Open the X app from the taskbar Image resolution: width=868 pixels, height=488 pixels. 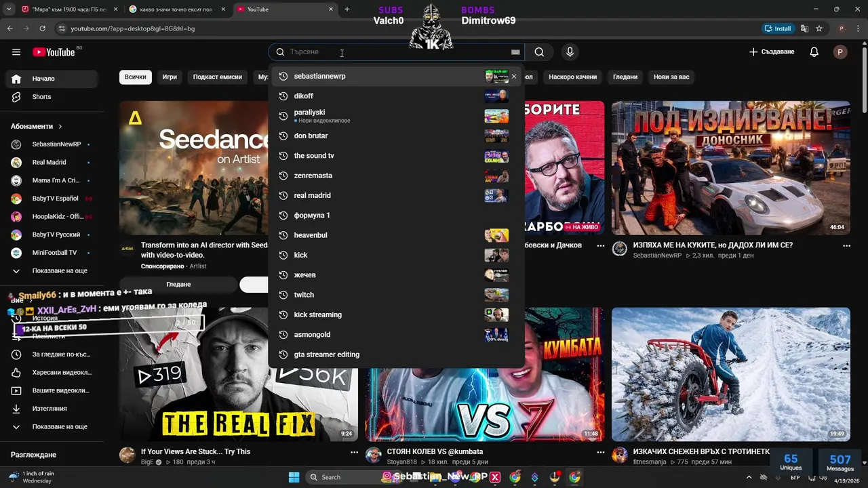click(495, 477)
